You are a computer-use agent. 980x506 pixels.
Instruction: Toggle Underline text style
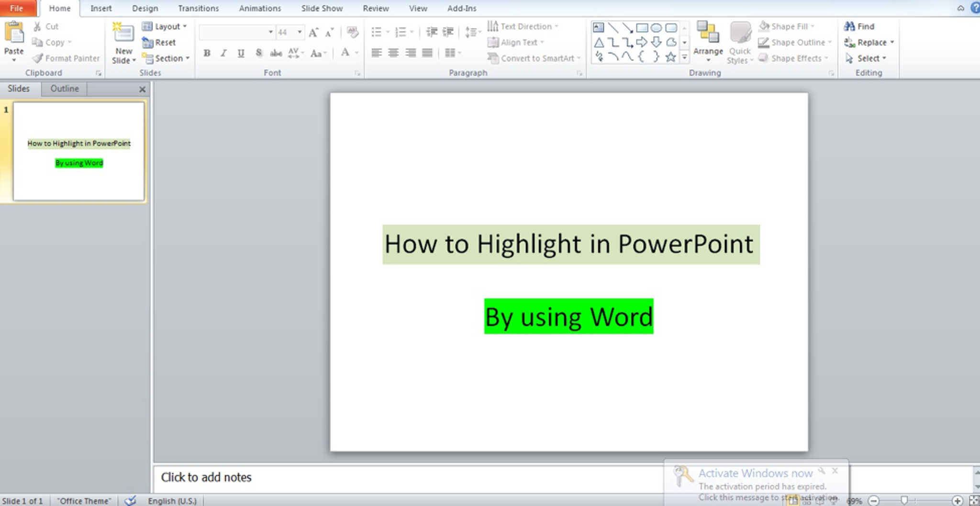tap(241, 53)
